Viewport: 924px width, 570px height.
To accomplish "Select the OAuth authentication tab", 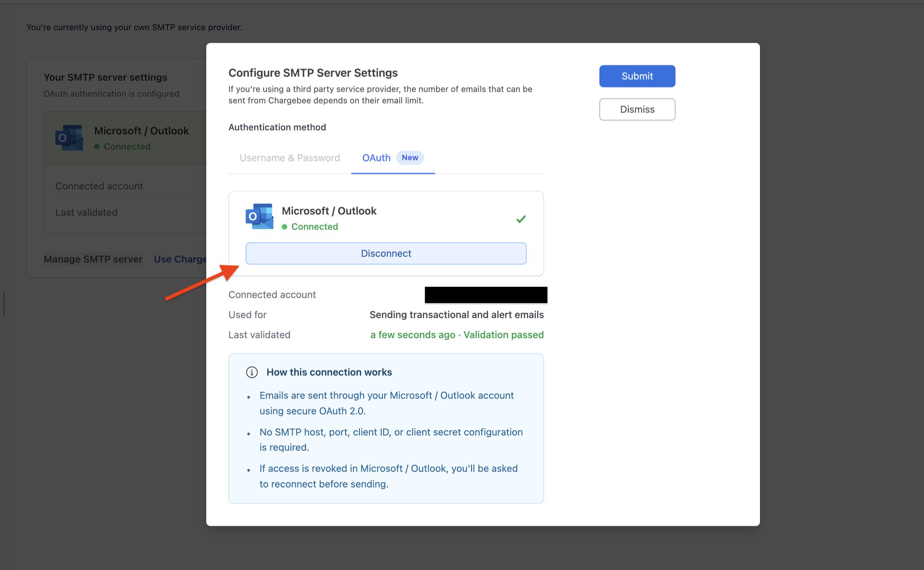I will tap(376, 158).
